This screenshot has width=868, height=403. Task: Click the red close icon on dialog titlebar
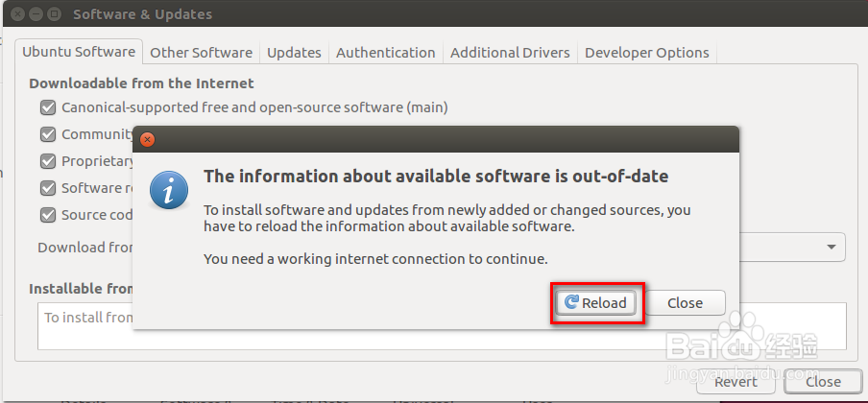click(147, 139)
